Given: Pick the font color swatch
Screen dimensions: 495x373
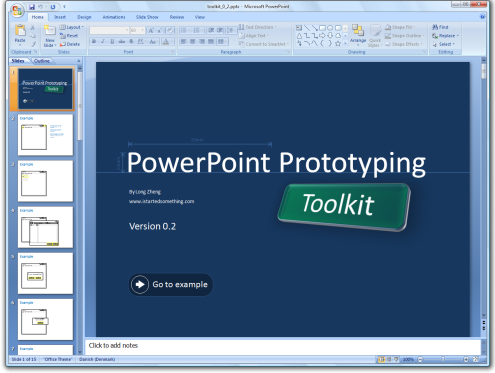Looking at the screenshot, I should [166, 41].
